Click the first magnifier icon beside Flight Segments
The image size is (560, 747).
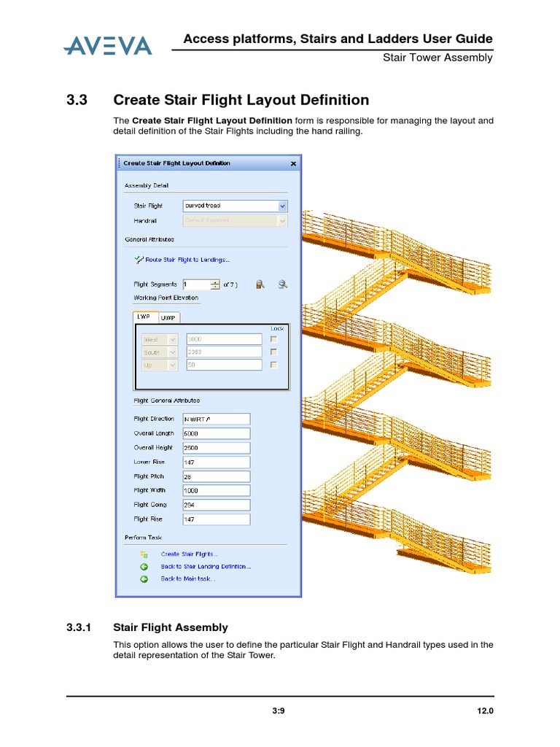click(x=260, y=285)
